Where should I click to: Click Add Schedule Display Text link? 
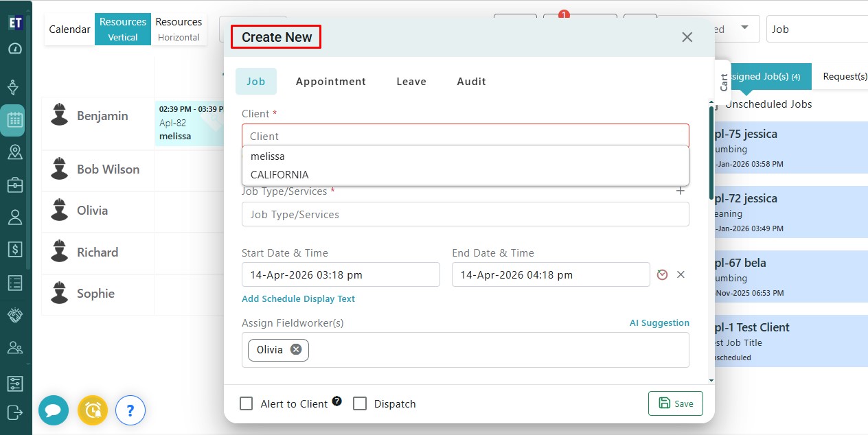coord(298,299)
